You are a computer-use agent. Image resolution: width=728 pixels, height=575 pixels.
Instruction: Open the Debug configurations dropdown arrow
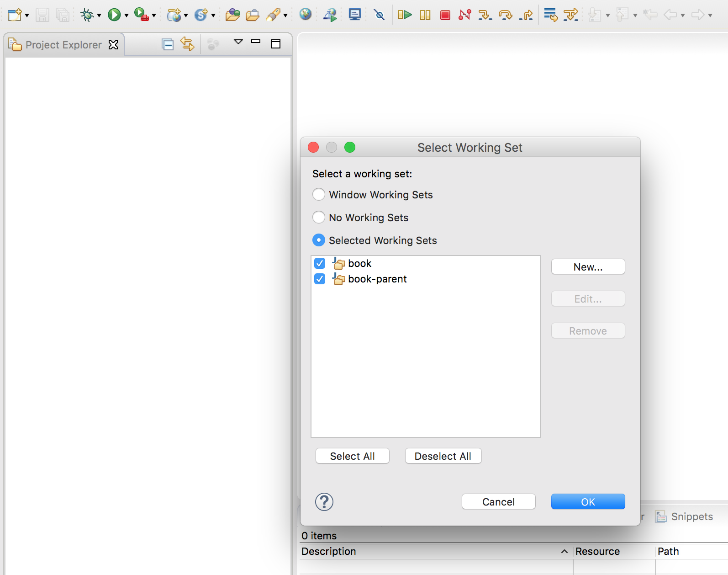click(x=99, y=16)
